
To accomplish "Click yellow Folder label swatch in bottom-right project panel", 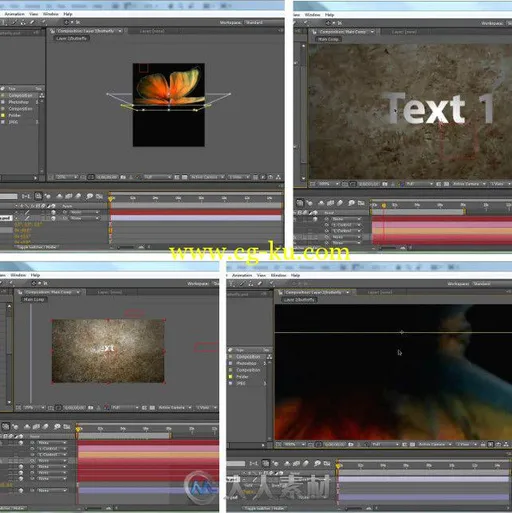I will [231, 377].
